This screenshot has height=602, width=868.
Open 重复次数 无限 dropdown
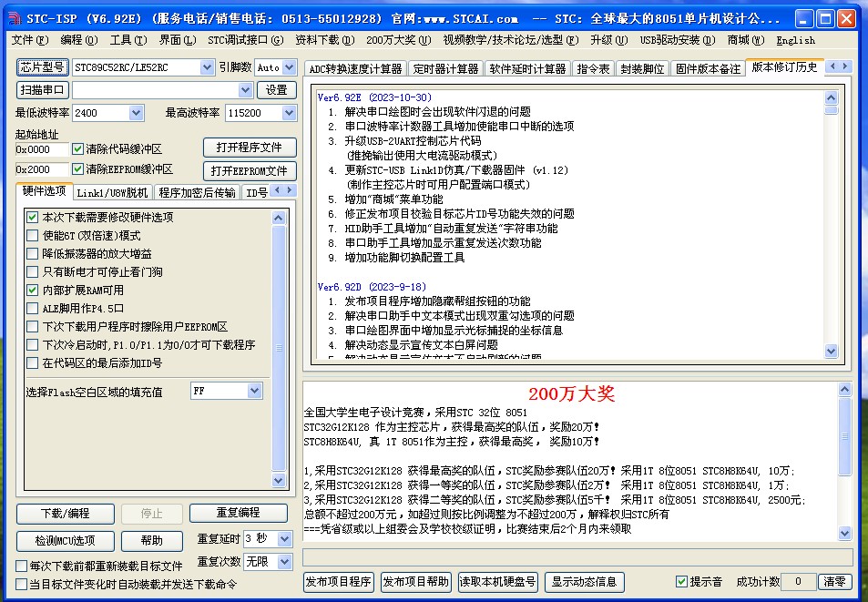[284, 562]
